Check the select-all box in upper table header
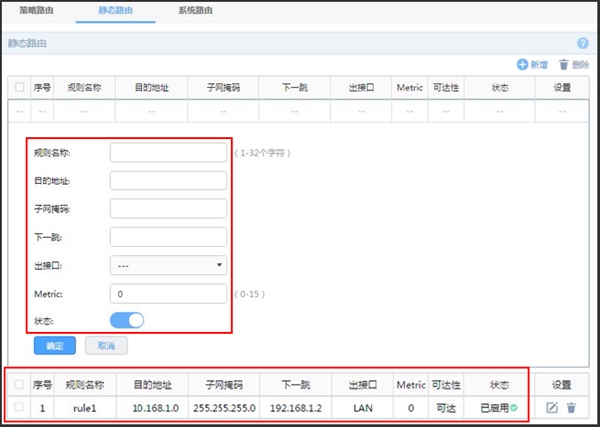Screen dimensions: 600x427 pos(20,87)
